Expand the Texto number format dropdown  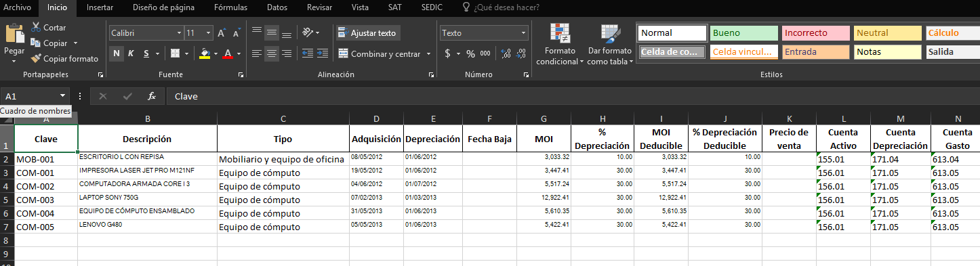click(524, 33)
